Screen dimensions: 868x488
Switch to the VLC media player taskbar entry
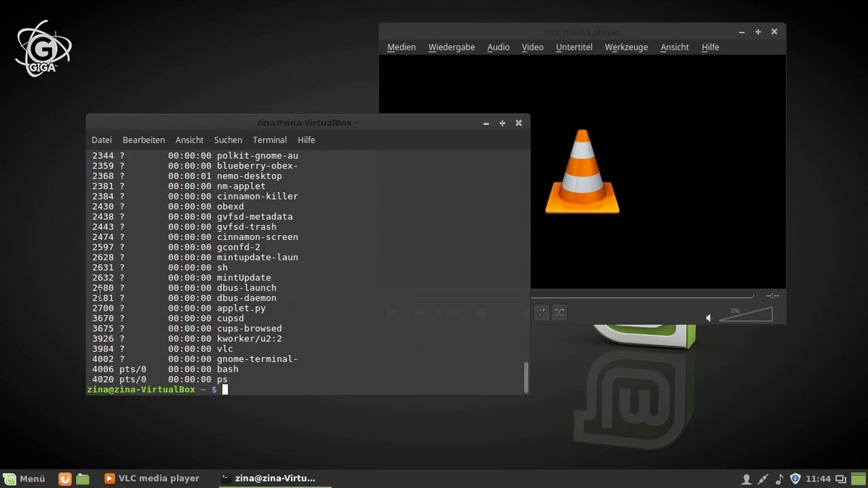point(152,478)
